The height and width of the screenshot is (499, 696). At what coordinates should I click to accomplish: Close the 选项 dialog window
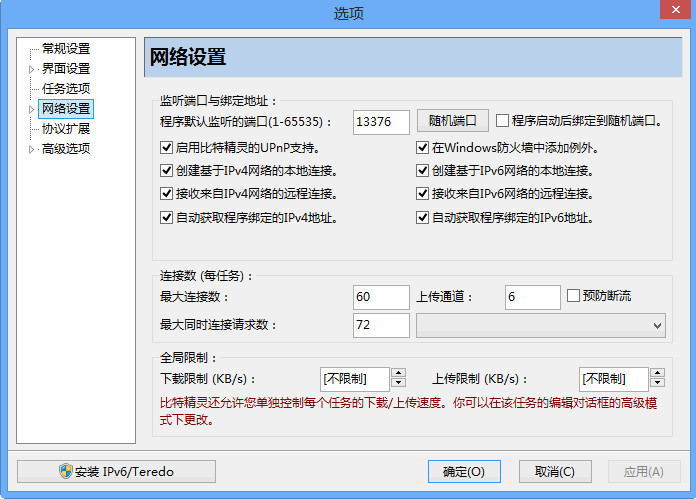[675, 9]
